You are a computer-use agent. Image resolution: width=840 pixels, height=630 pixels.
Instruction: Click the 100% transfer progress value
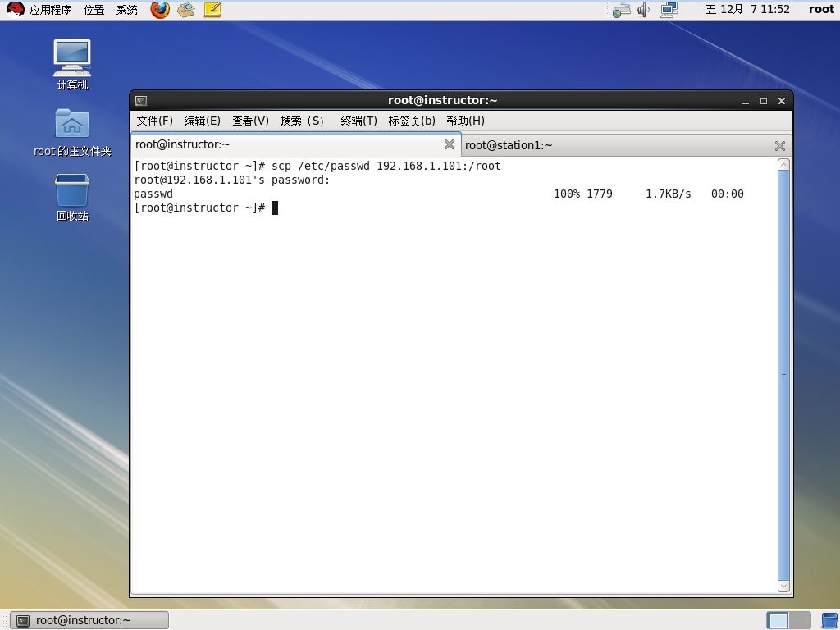click(x=567, y=194)
